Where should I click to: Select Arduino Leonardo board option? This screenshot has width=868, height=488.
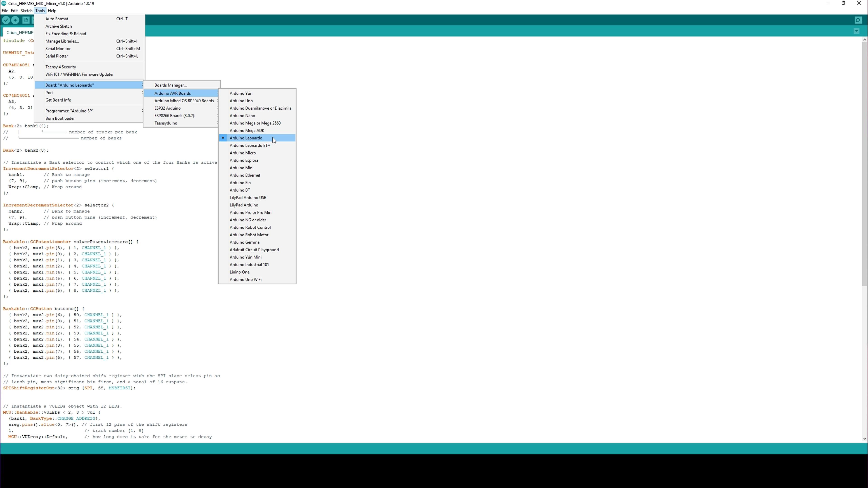pos(246,138)
